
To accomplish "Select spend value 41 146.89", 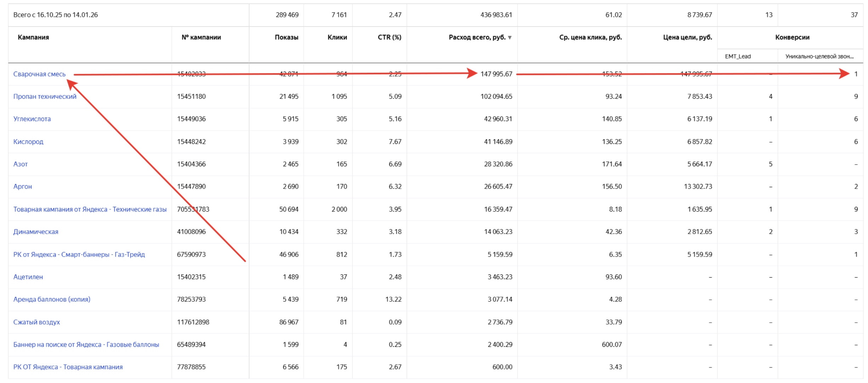I will [498, 141].
